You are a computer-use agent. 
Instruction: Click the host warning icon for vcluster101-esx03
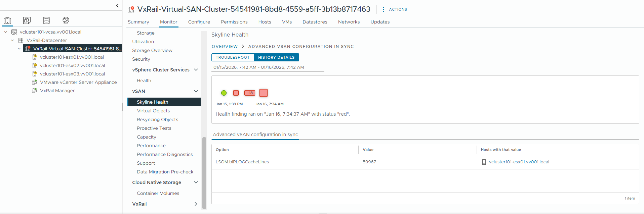34,74
